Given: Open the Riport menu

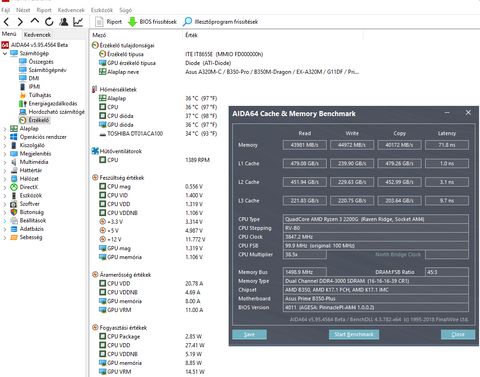Looking at the screenshot, I should [44, 10].
